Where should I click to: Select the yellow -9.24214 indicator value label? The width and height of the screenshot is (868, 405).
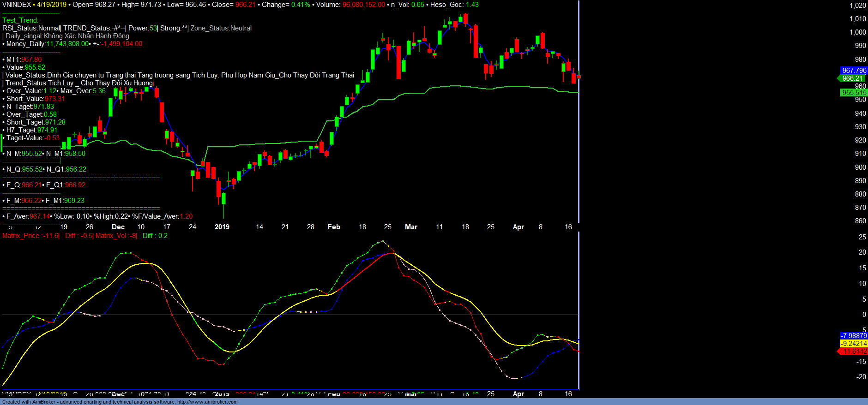click(854, 344)
